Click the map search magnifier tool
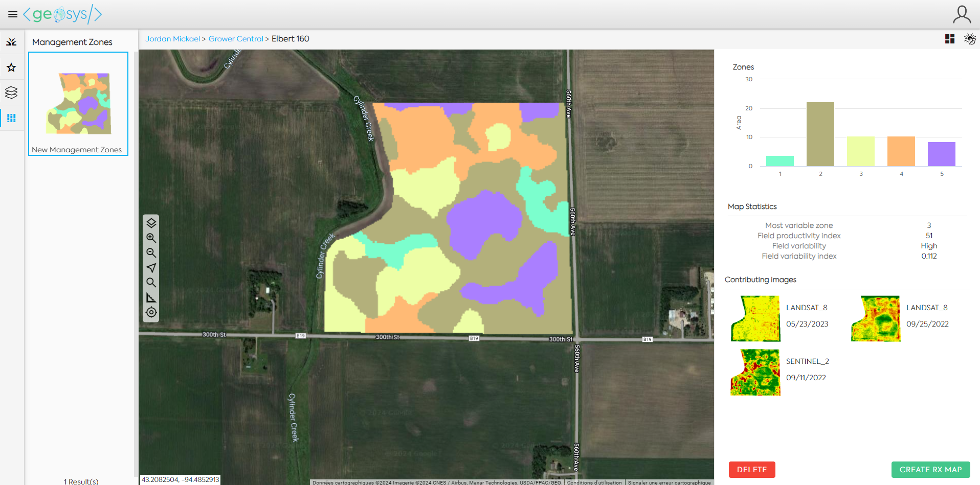Viewport: 980px width, 485px height. pyautogui.click(x=151, y=283)
